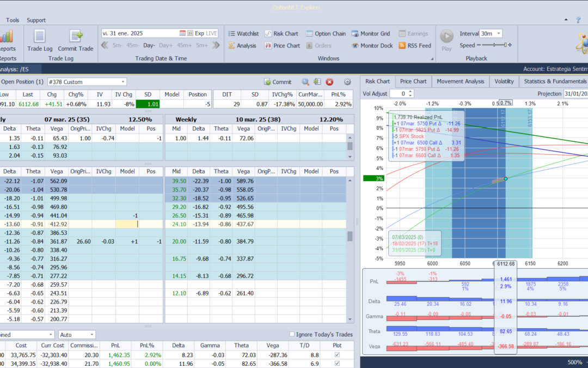The width and height of the screenshot is (588, 368).
Task: Open the Trade Log window
Action: [x=40, y=40]
